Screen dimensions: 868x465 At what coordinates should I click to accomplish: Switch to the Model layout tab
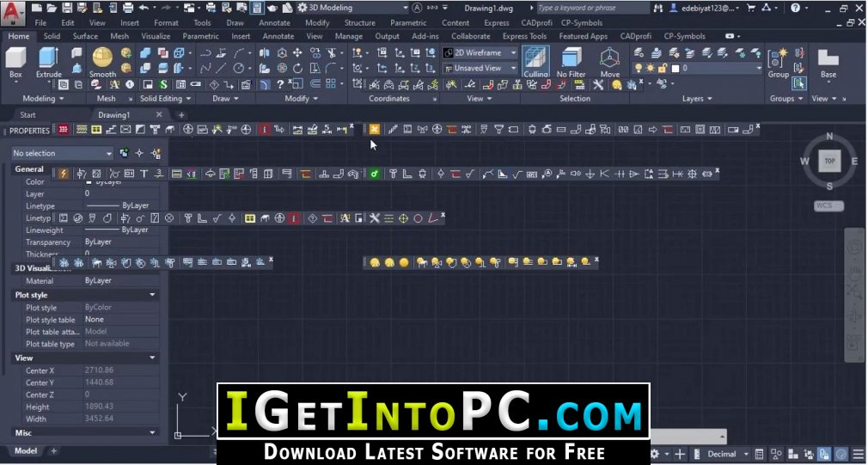tap(26, 450)
